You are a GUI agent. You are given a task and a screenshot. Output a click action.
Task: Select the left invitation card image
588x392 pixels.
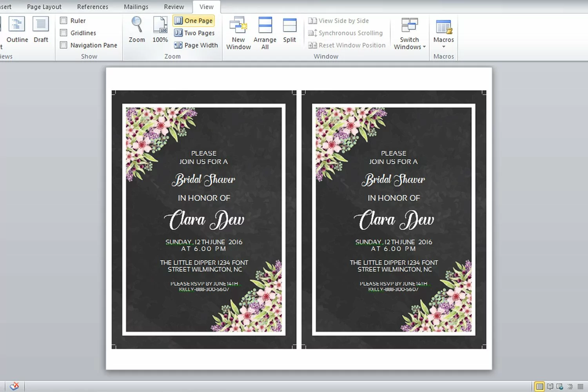pos(204,220)
